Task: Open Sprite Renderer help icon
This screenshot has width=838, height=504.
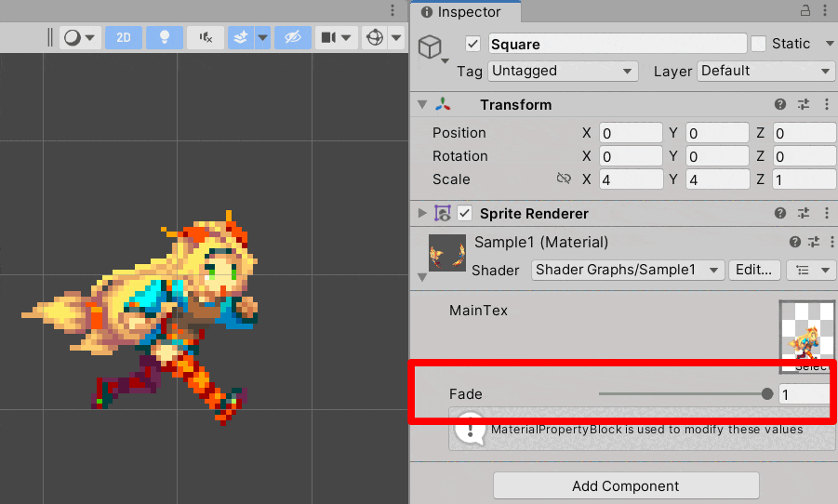Action: (780, 213)
